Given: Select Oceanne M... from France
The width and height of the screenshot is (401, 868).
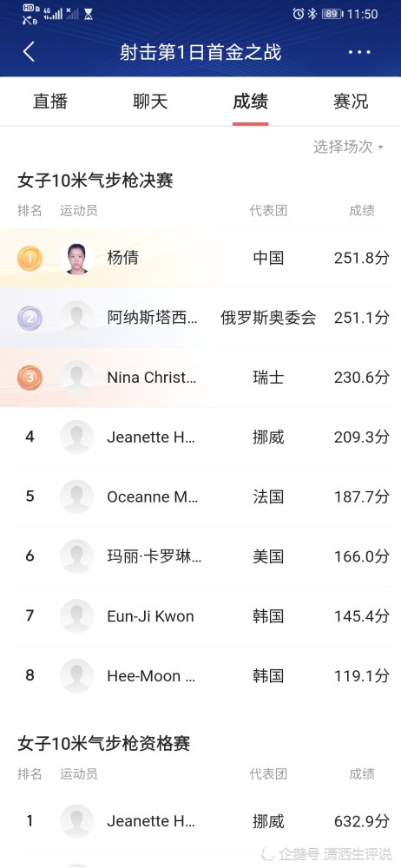Looking at the screenshot, I should click(x=200, y=496).
